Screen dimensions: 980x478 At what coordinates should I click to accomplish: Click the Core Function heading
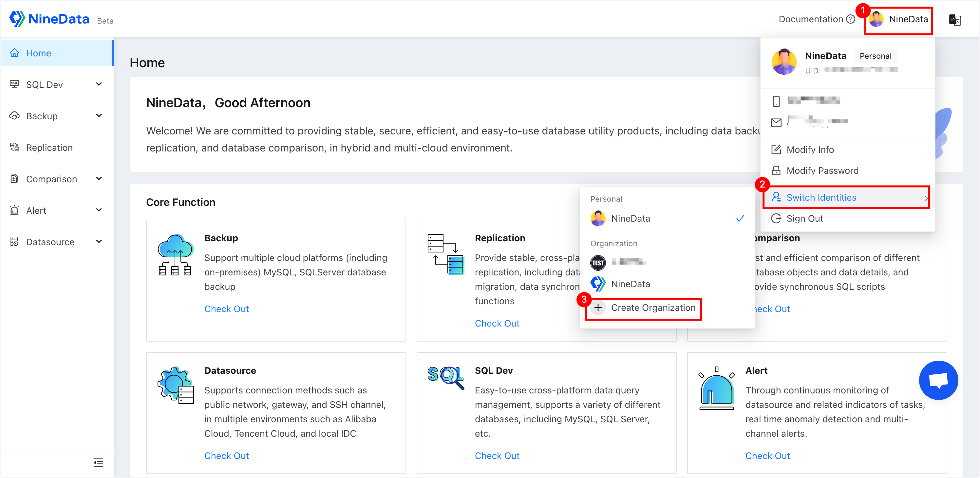[181, 202]
